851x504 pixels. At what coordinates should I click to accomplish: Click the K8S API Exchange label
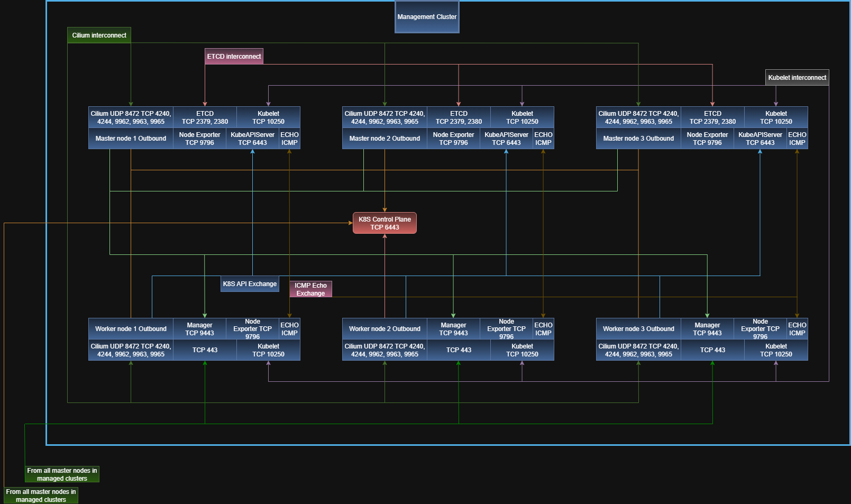(x=250, y=284)
